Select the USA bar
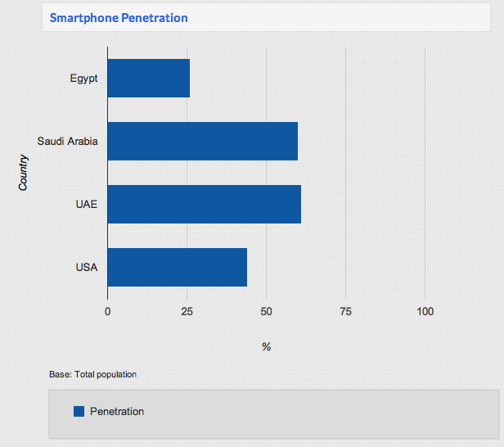Image resolution: width=504 pixels, height=447 pixels. click(x=178, y=267)
